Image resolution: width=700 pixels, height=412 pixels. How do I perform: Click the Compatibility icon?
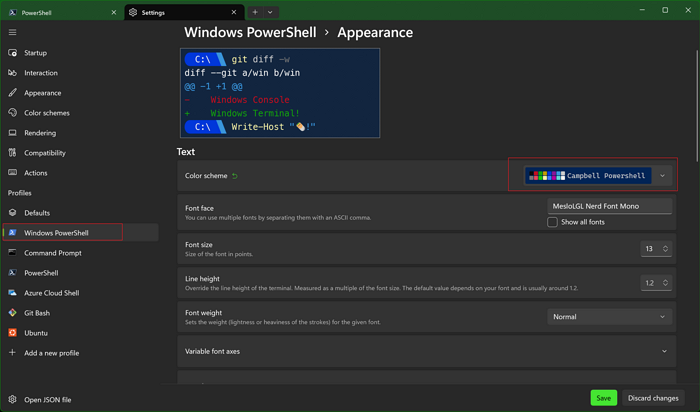pos(12,153)
